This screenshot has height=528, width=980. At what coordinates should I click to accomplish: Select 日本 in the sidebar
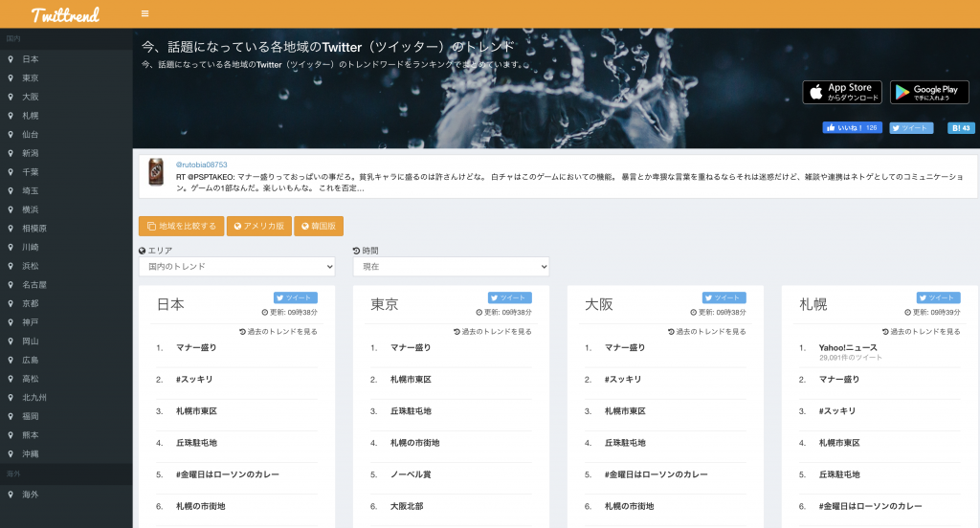click(x=30, y=59)
